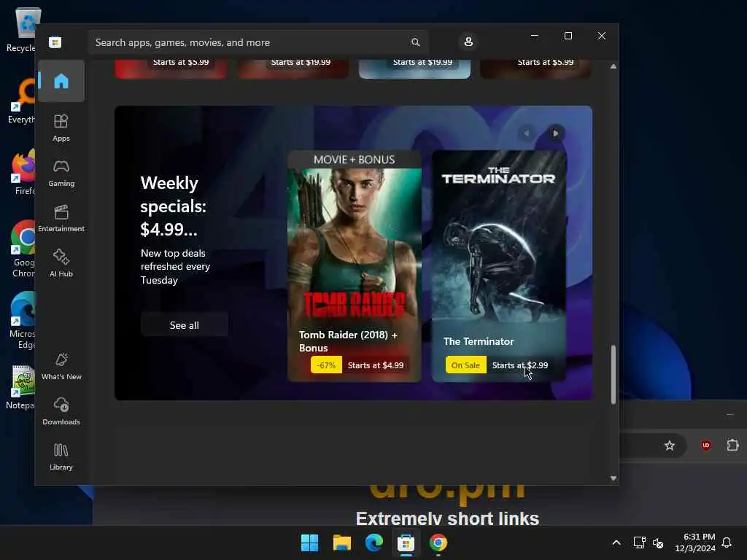
Task: Select the Recycle Bin desktop icon
Action: pyautogui.click(x=21, y=30)
